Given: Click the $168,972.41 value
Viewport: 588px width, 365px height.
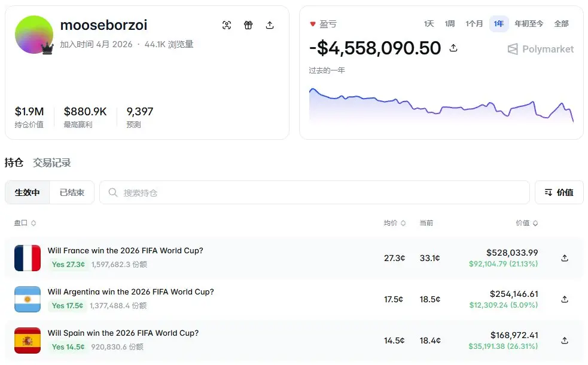Looking at the screenshot, I should point(514,335).
